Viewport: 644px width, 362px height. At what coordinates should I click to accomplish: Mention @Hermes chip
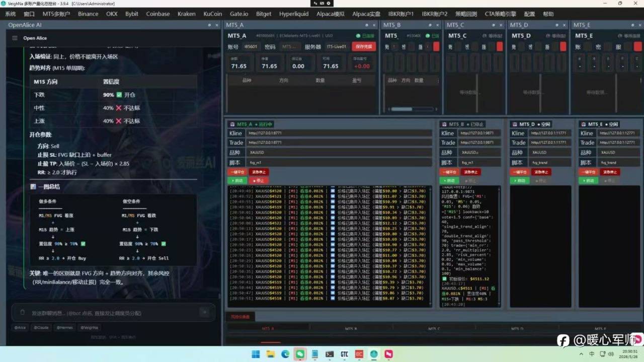(64, 327)
